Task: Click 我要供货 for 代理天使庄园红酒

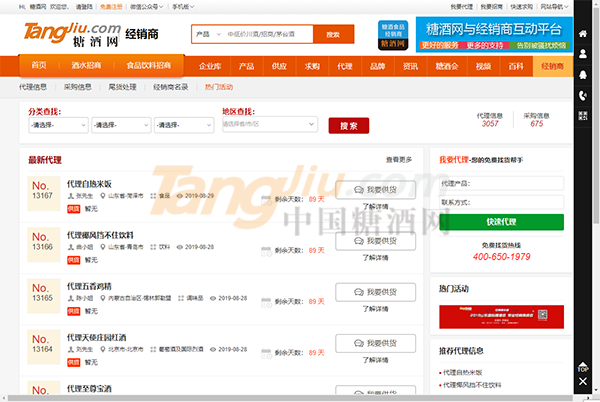Action: pyautogui.click(x=375, y=343)
